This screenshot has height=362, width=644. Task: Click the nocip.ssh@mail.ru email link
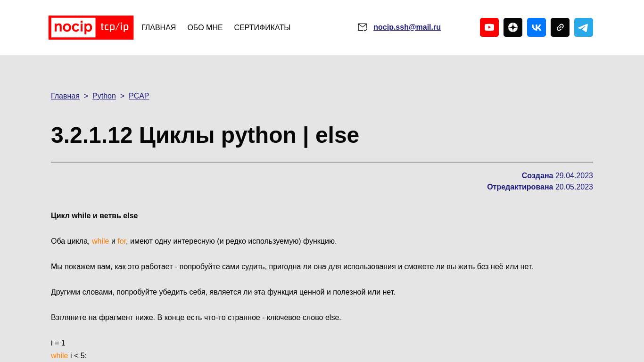[407, 27]
